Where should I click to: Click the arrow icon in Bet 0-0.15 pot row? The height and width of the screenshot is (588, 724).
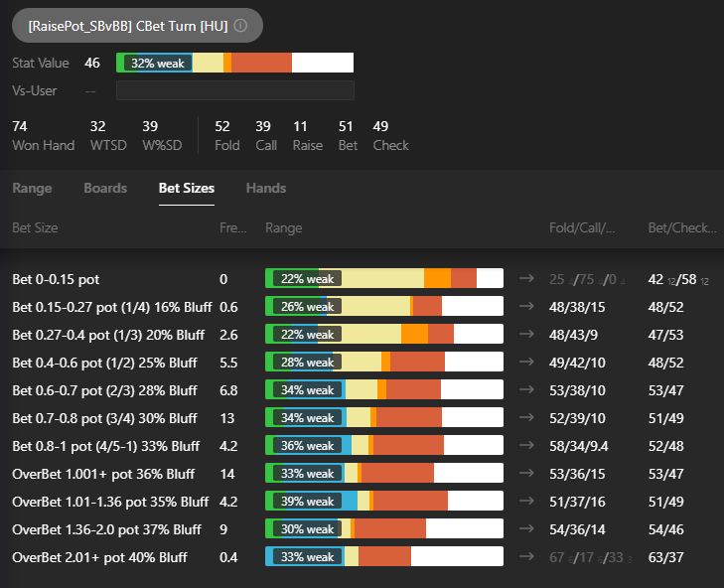(x=525, y=279)
